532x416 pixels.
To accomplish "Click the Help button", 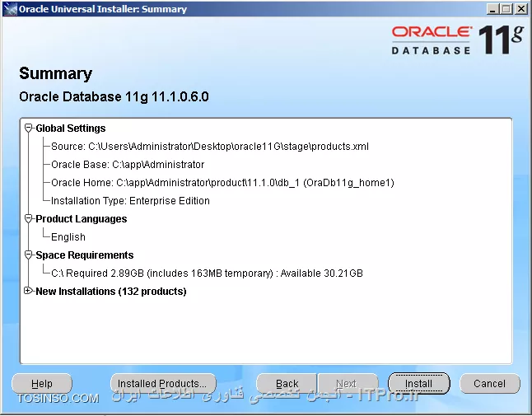I will click(42, 384).
